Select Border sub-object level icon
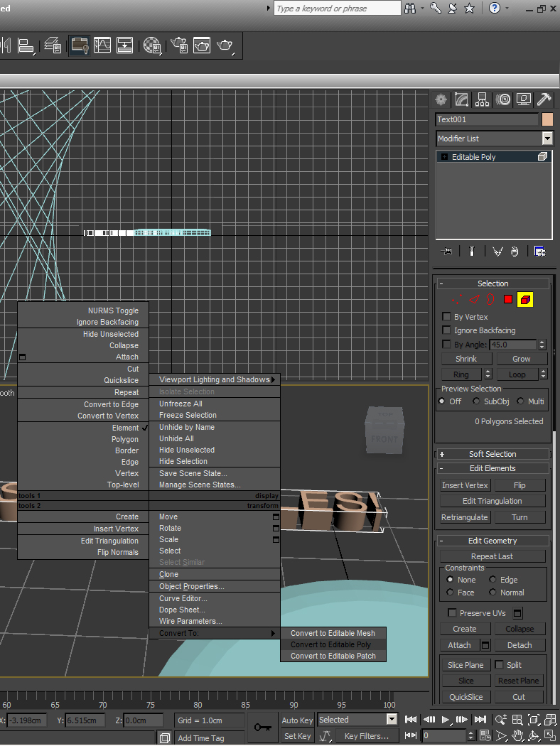This screenshot has height=746, width=560. [x=490, y=299]
